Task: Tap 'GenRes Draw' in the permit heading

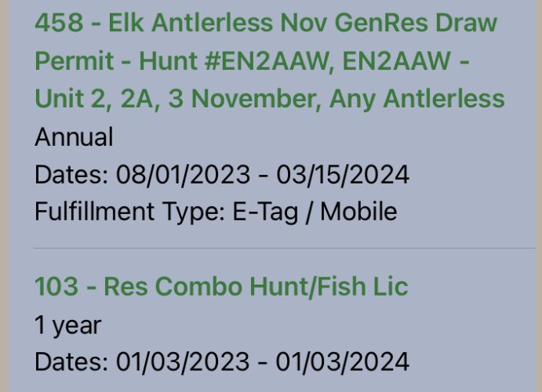Action: pyautogui.click(x=416, y=23)
